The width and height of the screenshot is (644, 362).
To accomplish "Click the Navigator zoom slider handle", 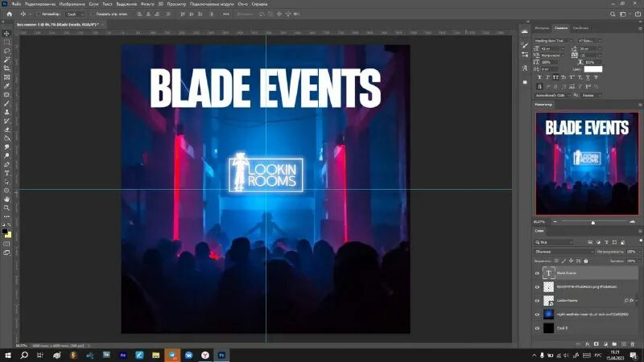I will pyautogui.click(x=592, y=223).
